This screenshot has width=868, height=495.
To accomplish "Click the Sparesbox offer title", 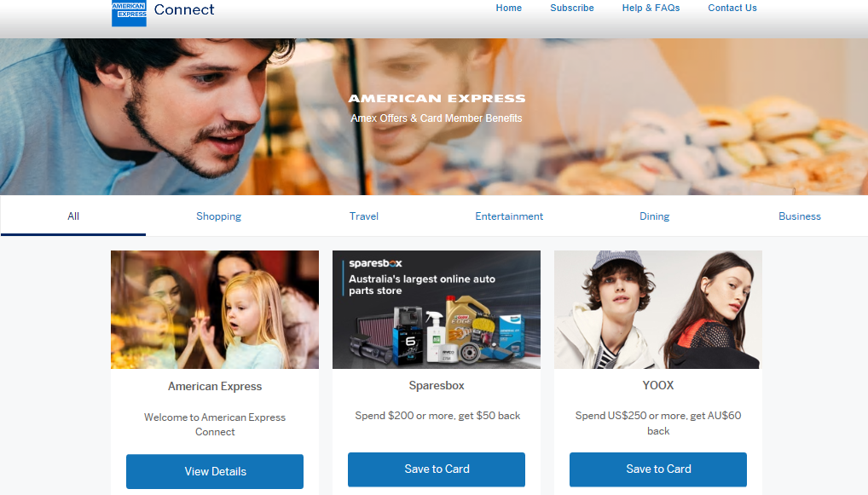I will click(x=437, y=385).
